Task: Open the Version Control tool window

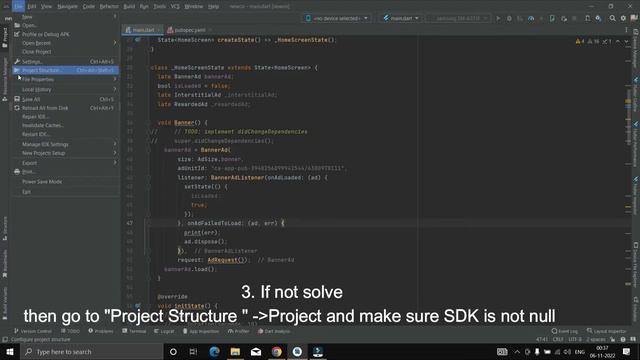Action: pos(33,331)
